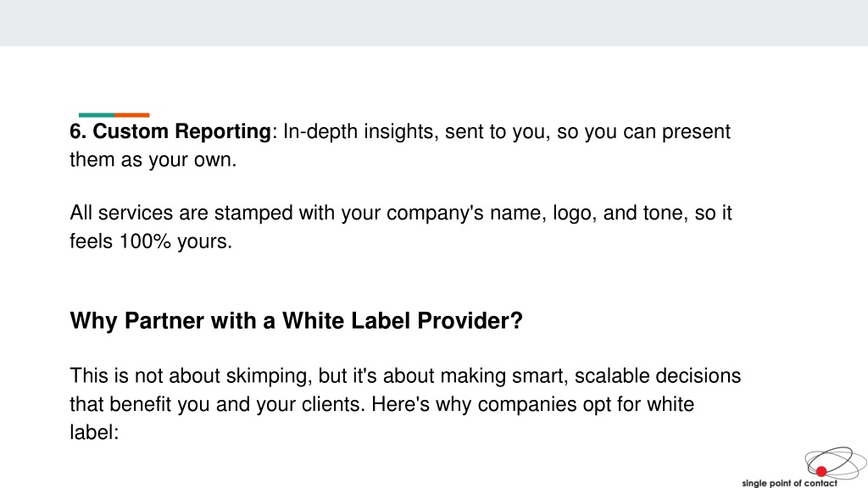Image resolution: width=868 pixels, height=488 pixels.
Task: Select the bold '6. Custom Reporting' heading
Action: coord(170,131)
